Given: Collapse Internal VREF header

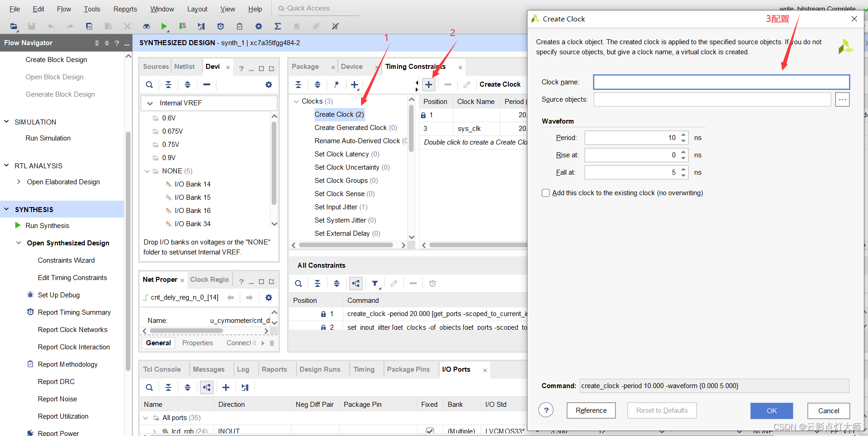Looking at the screenshot, I should pos(150,103).
